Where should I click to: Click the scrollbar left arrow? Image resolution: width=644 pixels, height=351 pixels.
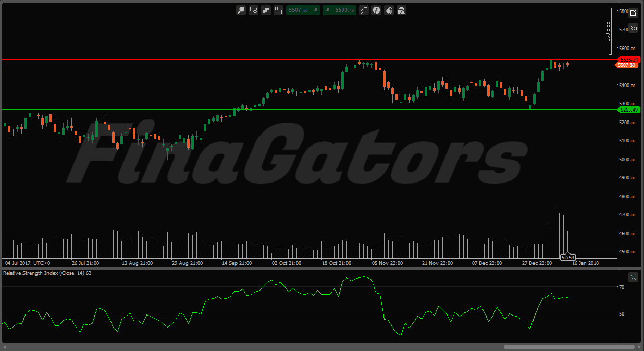(5, 347)
